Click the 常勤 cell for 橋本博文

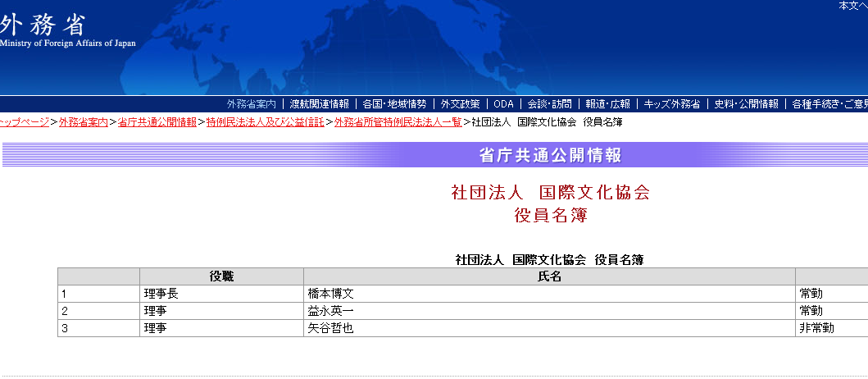(831, 294)
